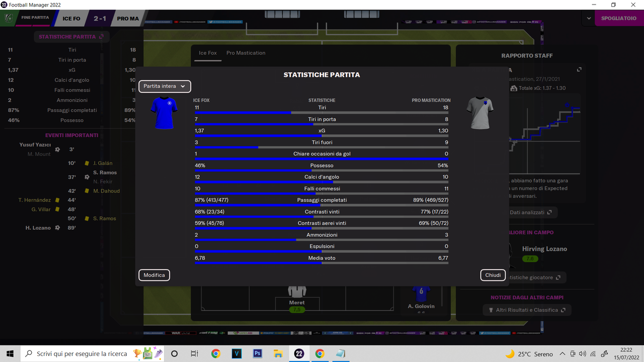Click the Tiri stat bar
644x362 pixels.
(321, 113)
